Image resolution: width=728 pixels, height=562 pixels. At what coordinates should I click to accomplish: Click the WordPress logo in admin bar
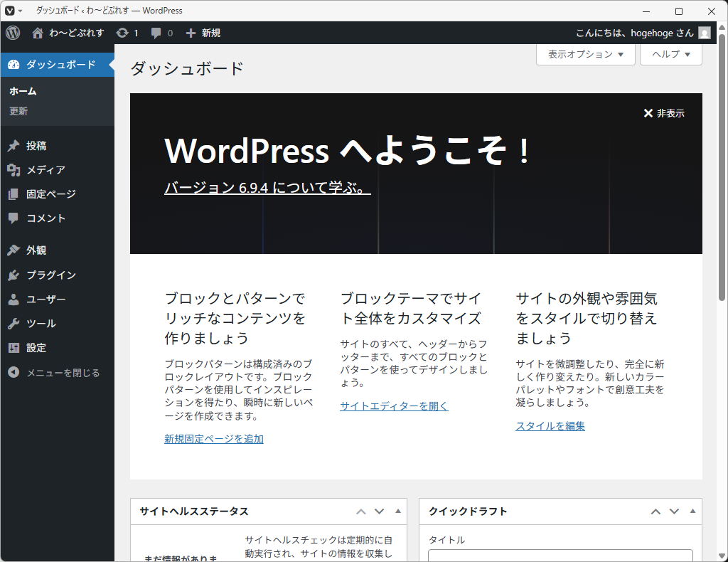point(13,33)
